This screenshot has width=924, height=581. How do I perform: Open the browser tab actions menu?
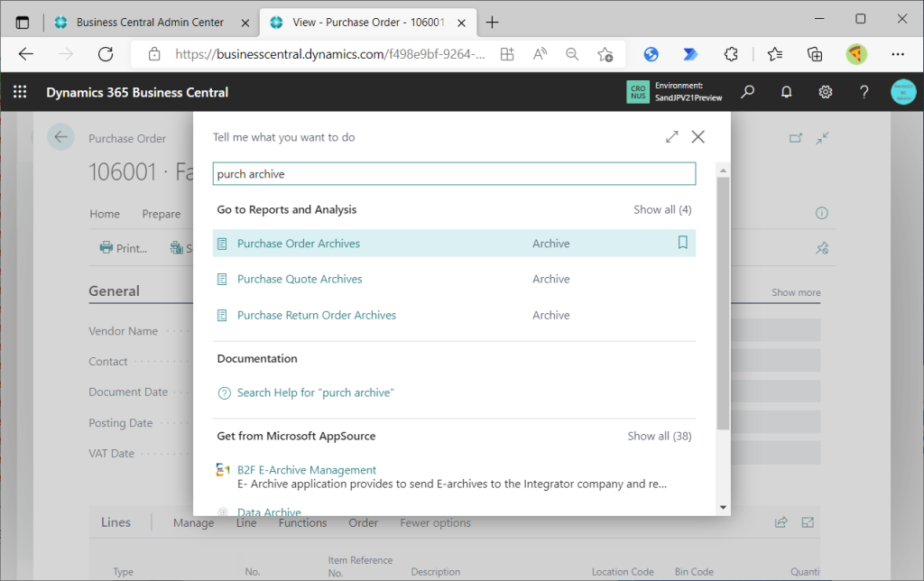coord(23,23)
